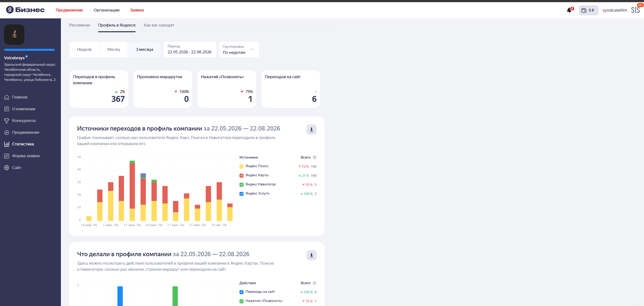
Task: Click the О компании sidebar icon
Action: point(7,109)
